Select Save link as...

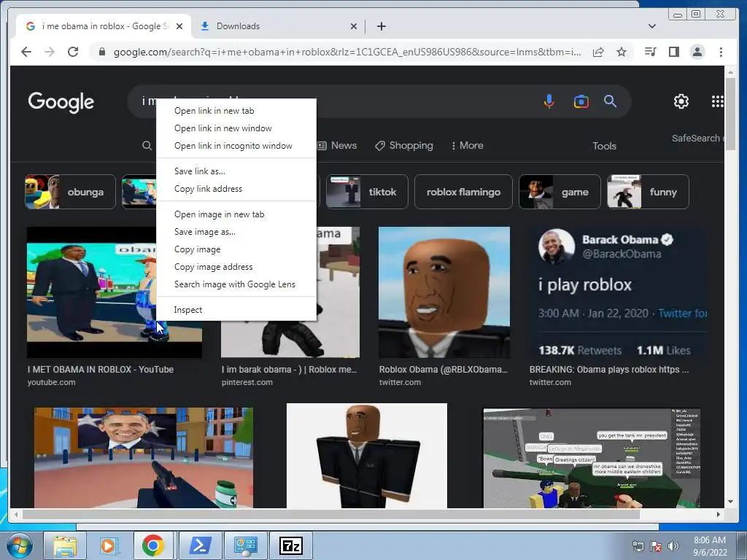coord(236,171)
